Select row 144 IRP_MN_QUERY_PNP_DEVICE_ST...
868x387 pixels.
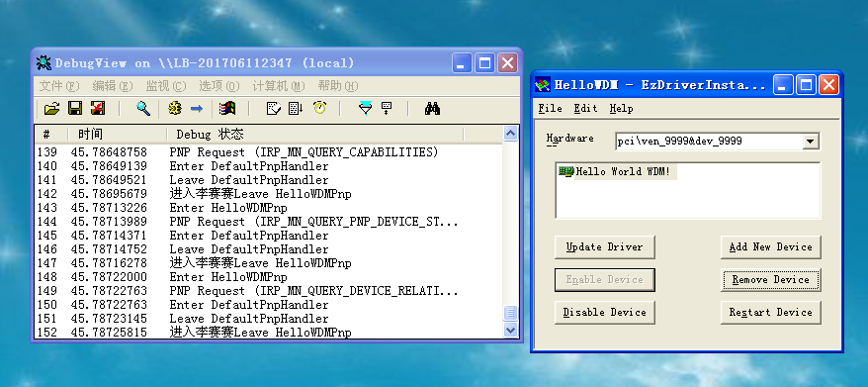[x=269, y=222]
